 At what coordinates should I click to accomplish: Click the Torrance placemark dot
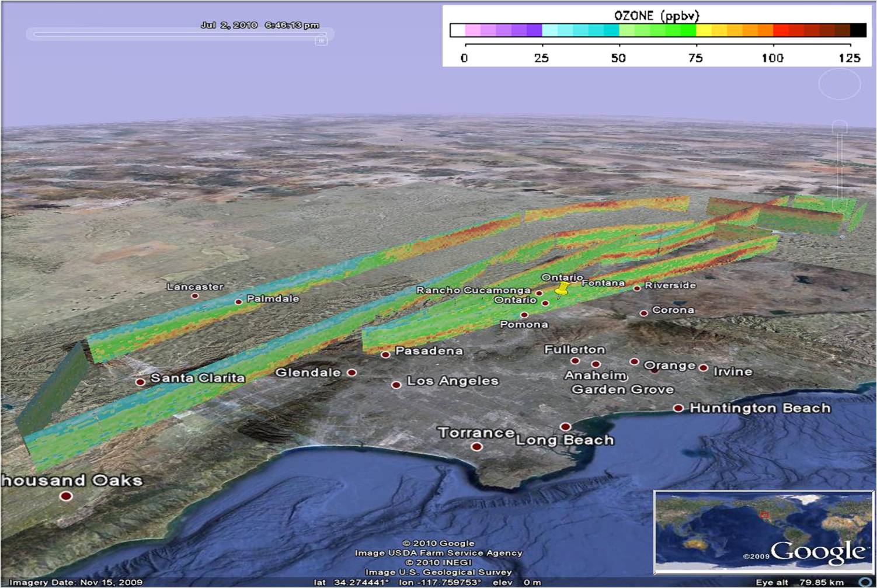[x=476, y=447]
